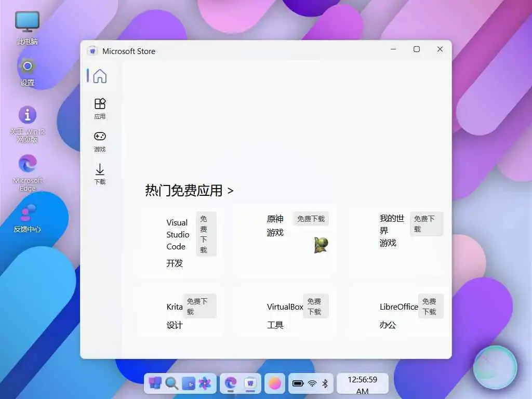This screenshot has width=532, height=399.
Task: Switch to Edge in the taskbar
Action: pos(231,383)
